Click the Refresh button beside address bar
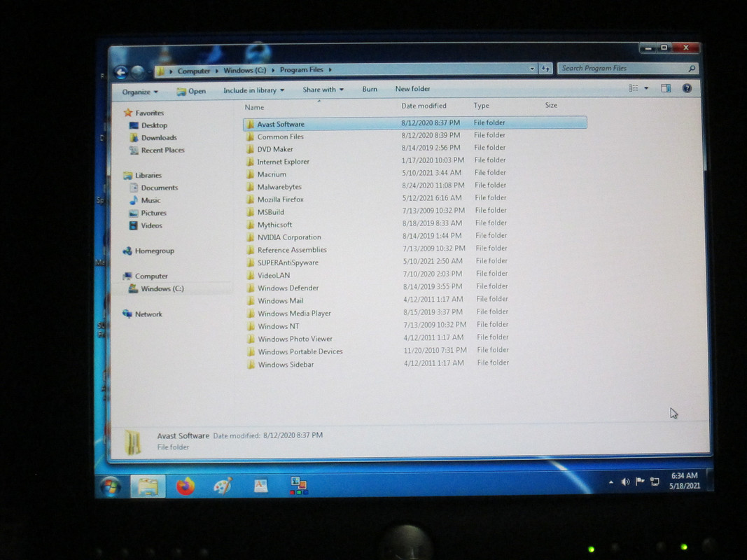The image size is (747, 560). pyautogui.click(x=545, y=69)
